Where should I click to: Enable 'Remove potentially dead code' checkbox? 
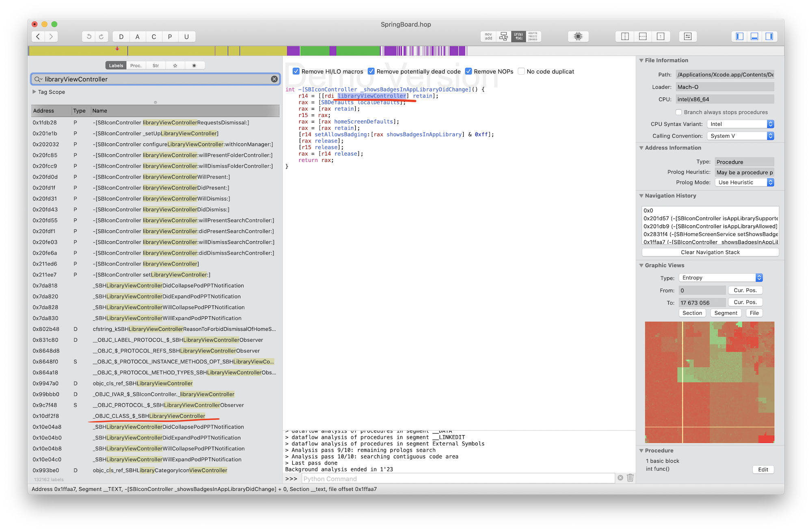click(x=370, y=72)
